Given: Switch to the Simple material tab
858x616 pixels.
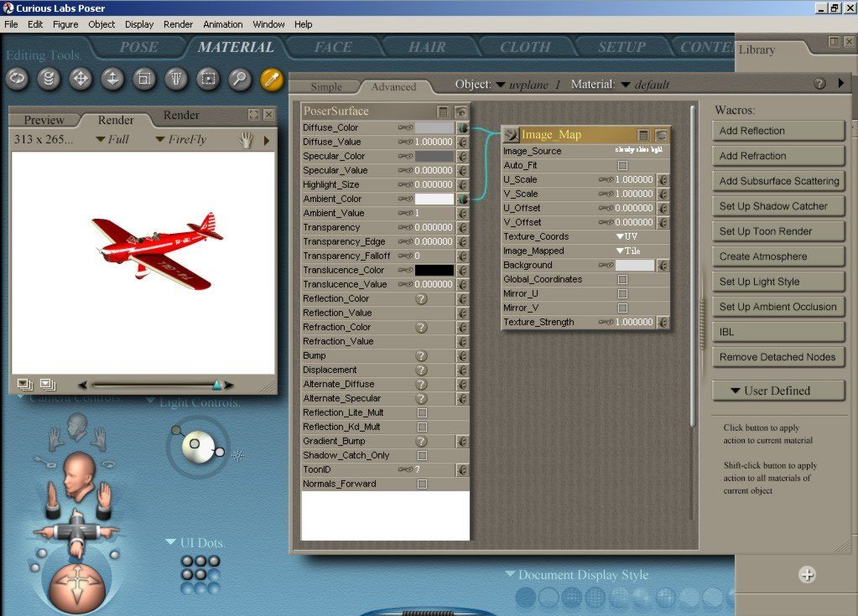Looking at the screenshot, I should [326, 86].
